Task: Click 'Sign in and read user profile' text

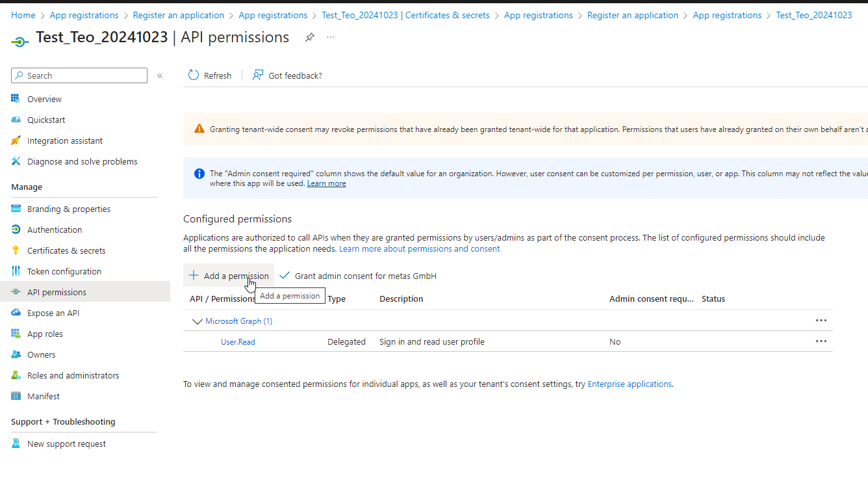Action: (432, 341)
